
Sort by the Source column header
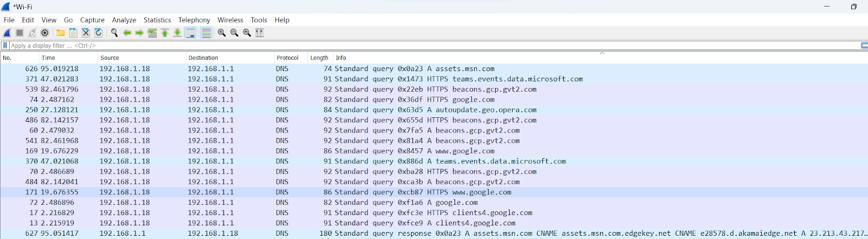coord(142,58)
